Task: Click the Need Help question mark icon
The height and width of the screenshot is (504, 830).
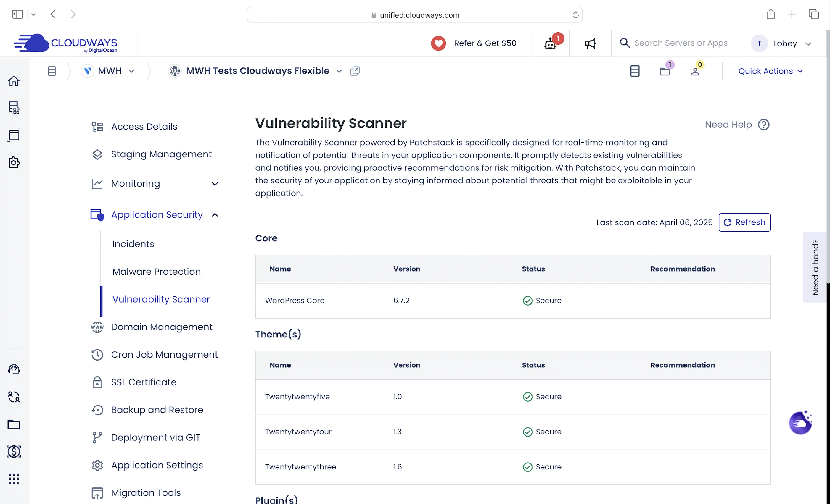Action: point(764,125)
